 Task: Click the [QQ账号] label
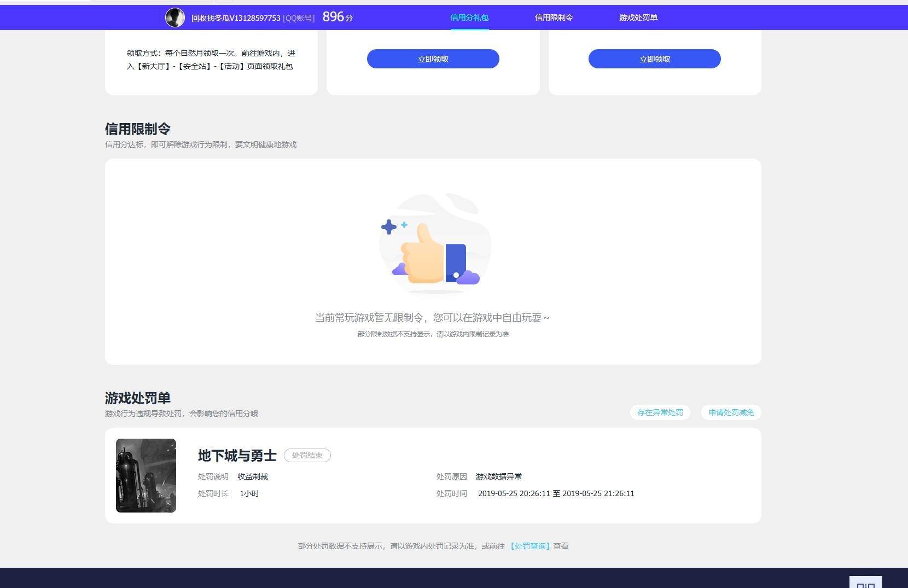click(x=299, y=18)
